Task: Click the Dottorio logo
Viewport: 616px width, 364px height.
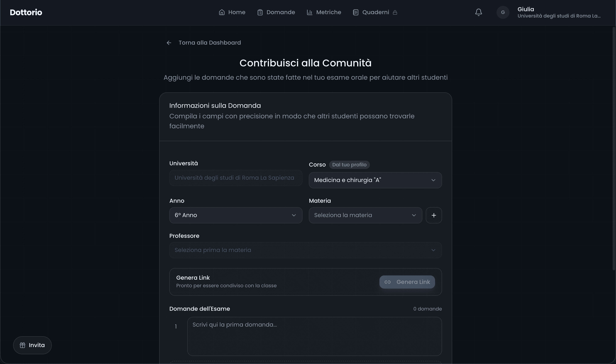Action: coord(26,12)
